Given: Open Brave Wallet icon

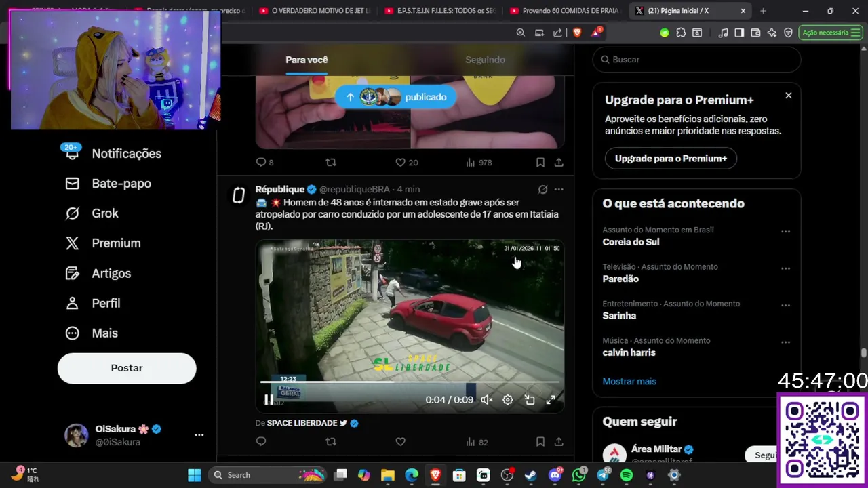Looking at the screenshot, I should (755, 33).
